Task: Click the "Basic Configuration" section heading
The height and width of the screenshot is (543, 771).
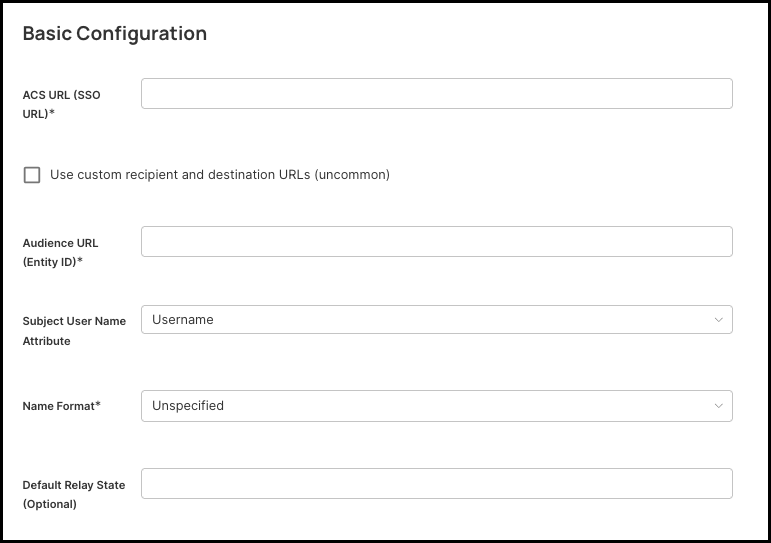Action: coord(114,34)
